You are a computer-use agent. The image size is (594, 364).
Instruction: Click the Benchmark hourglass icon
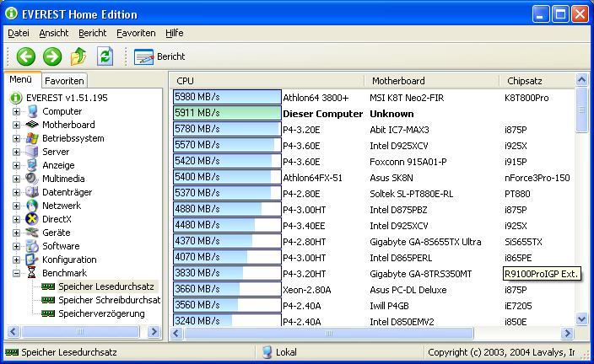(32, 273)
